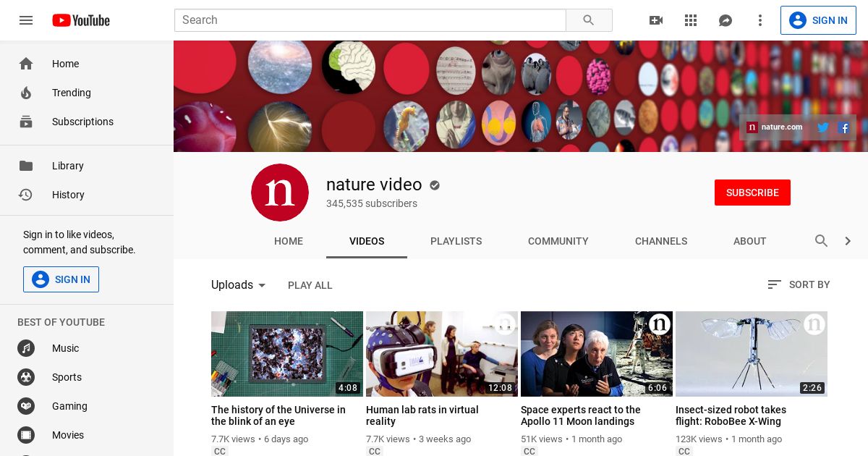
Task: Show more tabs with the right chevron
Action: (848, 241)
